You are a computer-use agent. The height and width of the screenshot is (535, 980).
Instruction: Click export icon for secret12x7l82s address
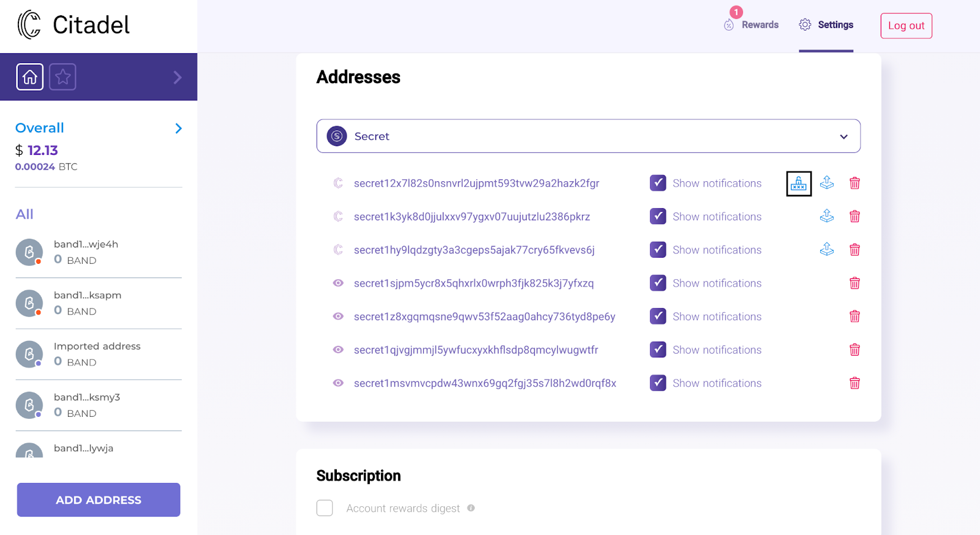tap(827, 182)
